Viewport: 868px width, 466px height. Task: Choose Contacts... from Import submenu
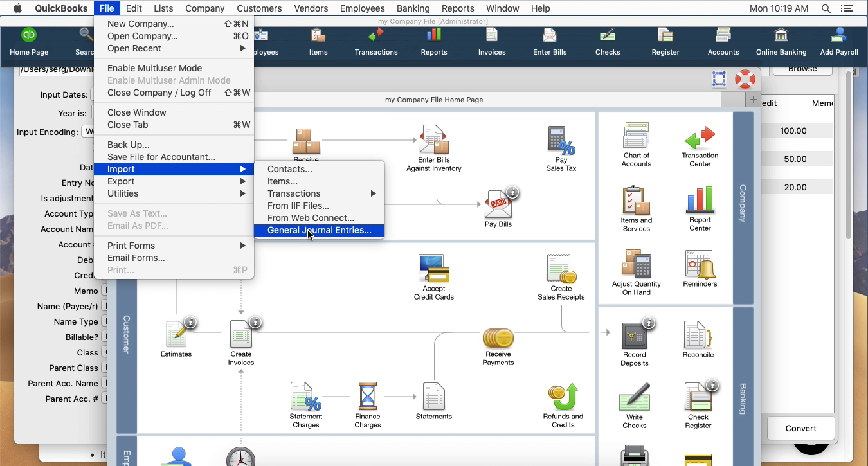[x=320, y=169]
